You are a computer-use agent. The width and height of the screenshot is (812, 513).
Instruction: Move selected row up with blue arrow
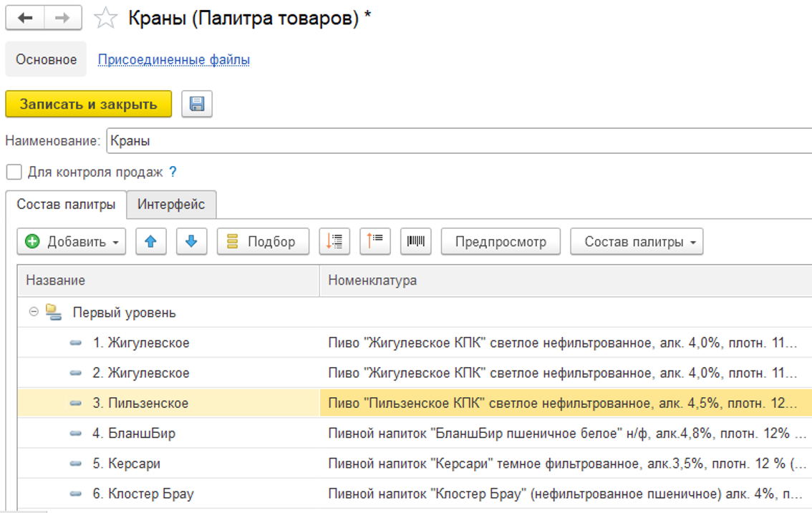click(150, 242)
